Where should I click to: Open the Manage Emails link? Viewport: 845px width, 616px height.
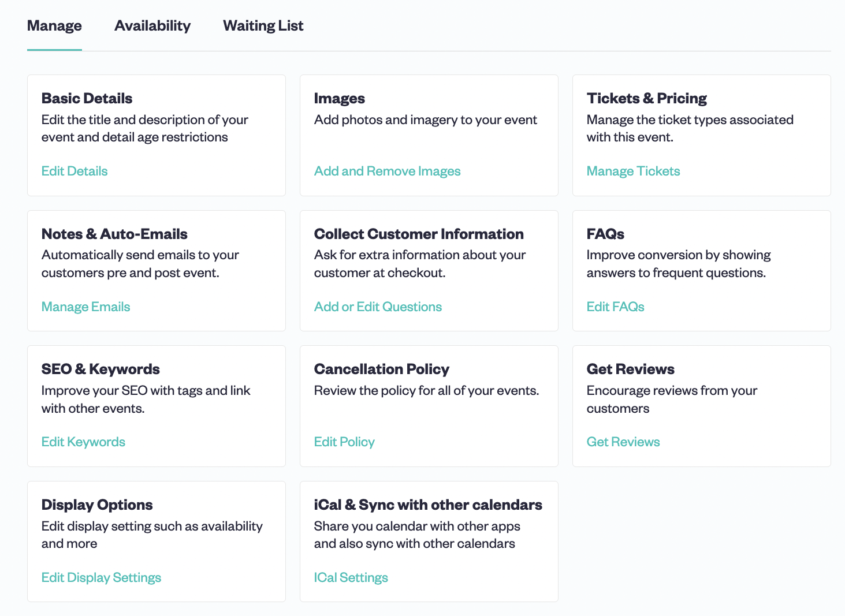(x=85, y=307)
